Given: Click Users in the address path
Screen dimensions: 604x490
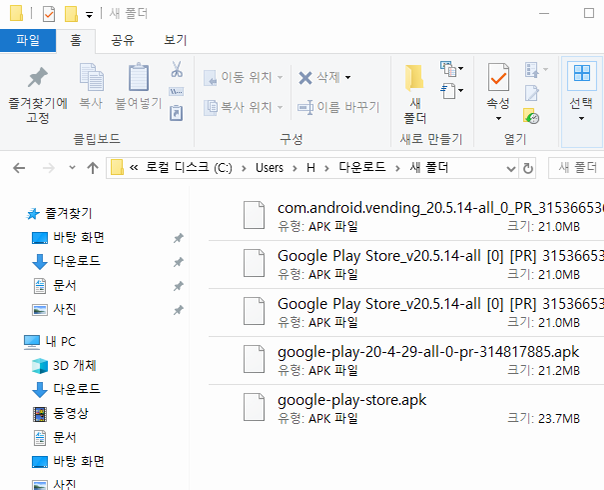Looking at the screenshot, I should coord(269,168).
